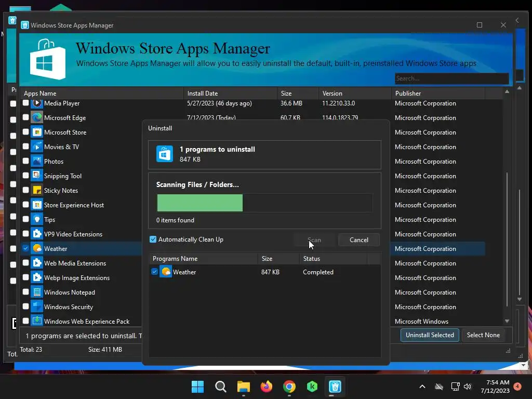Check the Sticky Notes checkbox
Viewport: 532px width, 399px height.
(25, 190)
